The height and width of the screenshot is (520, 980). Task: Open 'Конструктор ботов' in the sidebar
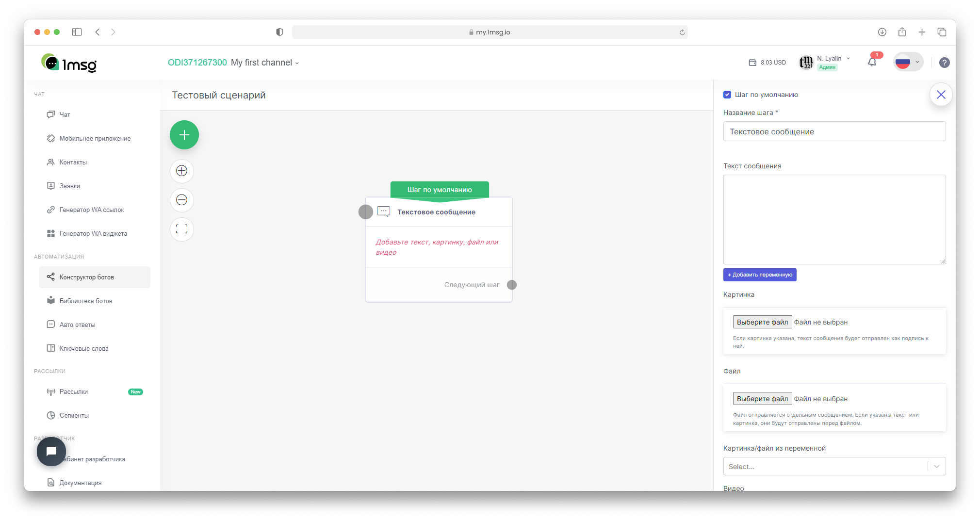click(87, 277)
